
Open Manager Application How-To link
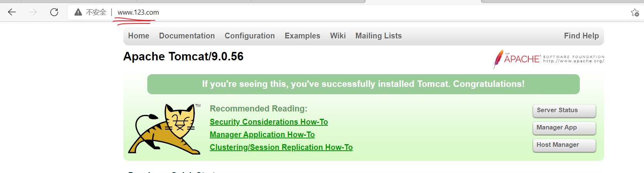262,135
